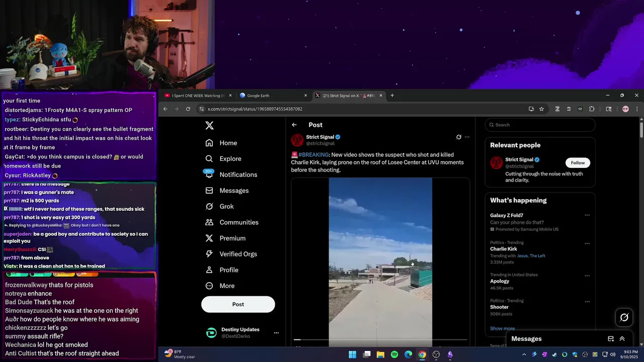Open a new browser tab

[x=392, y=96]
